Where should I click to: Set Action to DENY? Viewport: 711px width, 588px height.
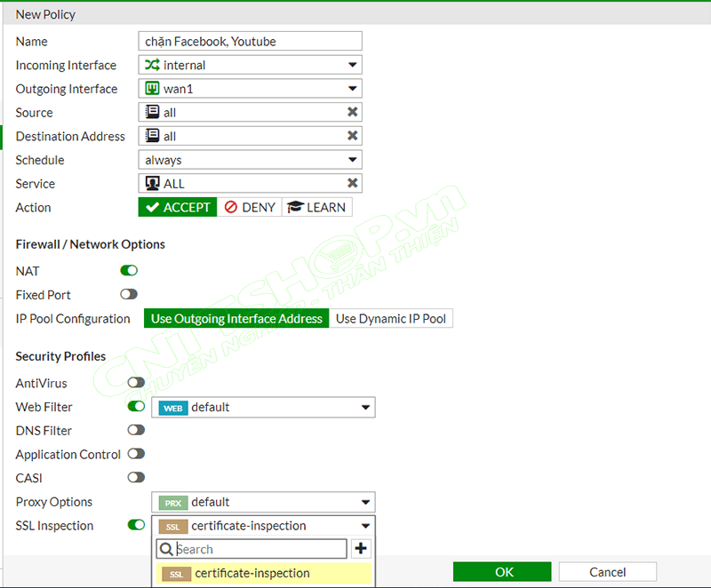tap(250, 207)
